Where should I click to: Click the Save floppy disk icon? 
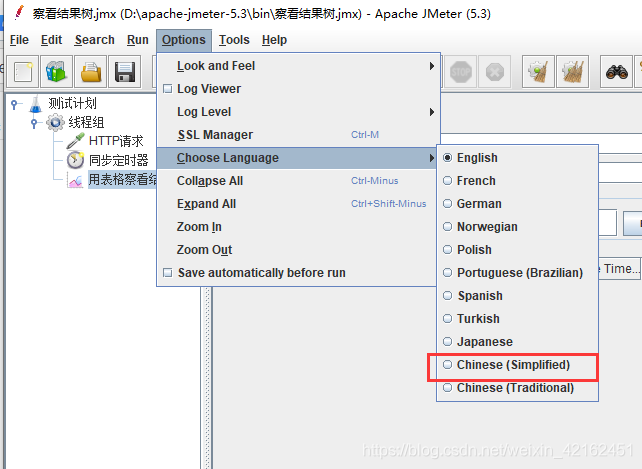click(125, 72)
